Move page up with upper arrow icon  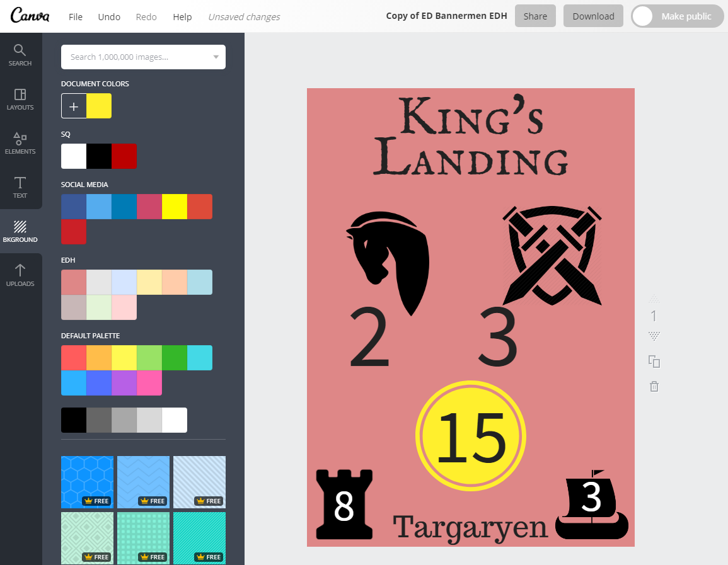(x=654, y=299)
